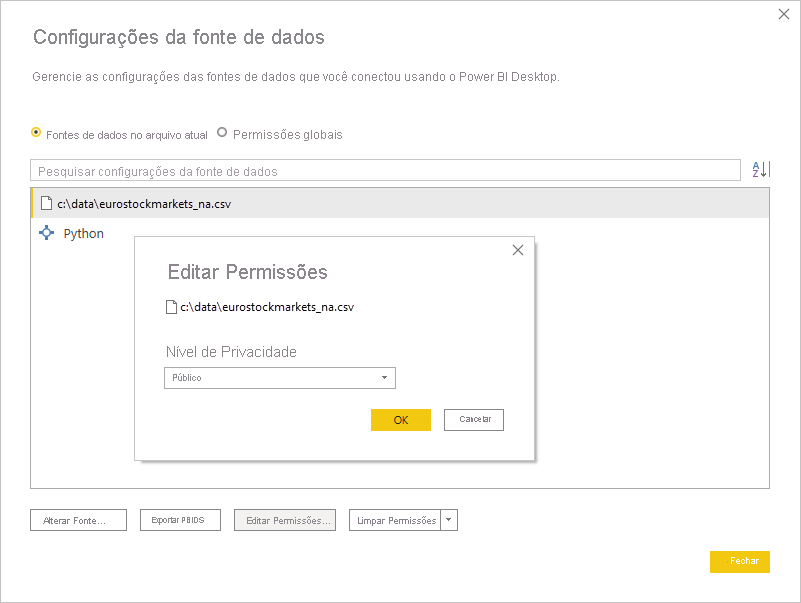Close the Editar Permissões dialog

(518, 250)
